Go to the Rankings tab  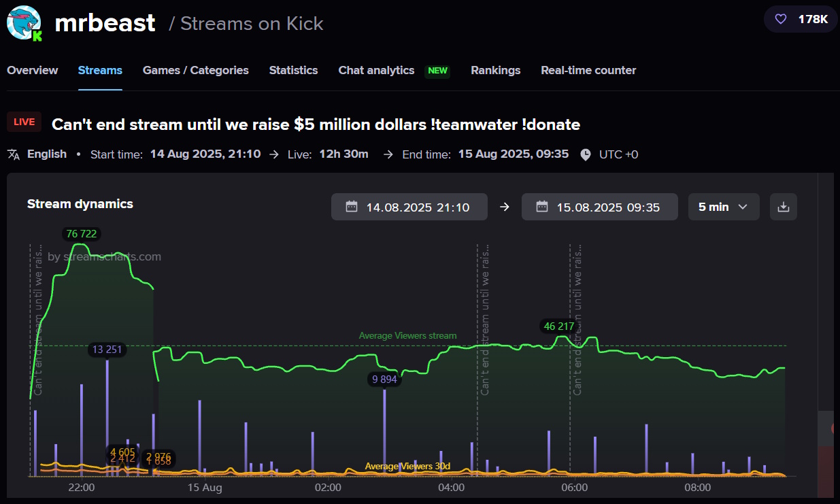pyautogui.click(x=496, y=70)
